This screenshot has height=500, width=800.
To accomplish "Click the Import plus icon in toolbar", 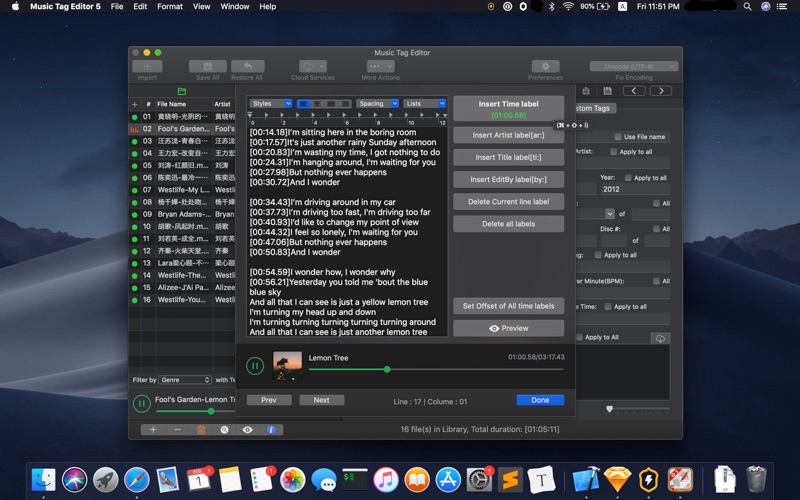I will (x=147, y=66).
